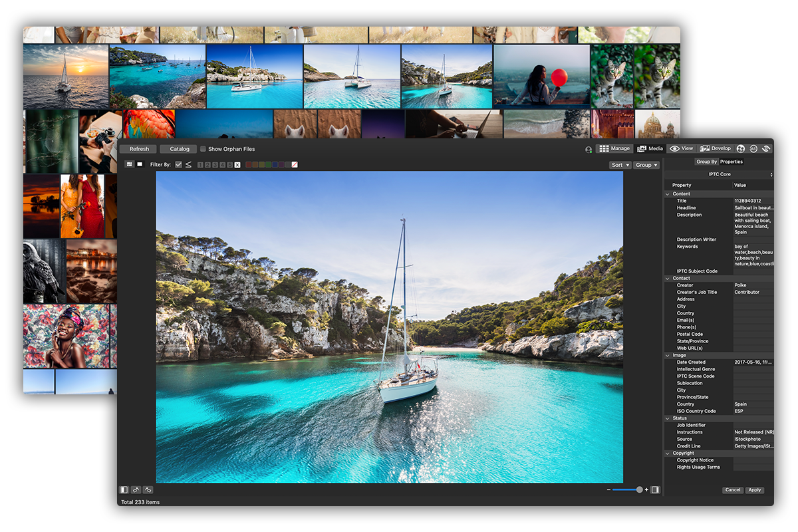Viewport: 798px width, 532px height.
Task: Click the Cancel button
Action: tap(733, 490)
